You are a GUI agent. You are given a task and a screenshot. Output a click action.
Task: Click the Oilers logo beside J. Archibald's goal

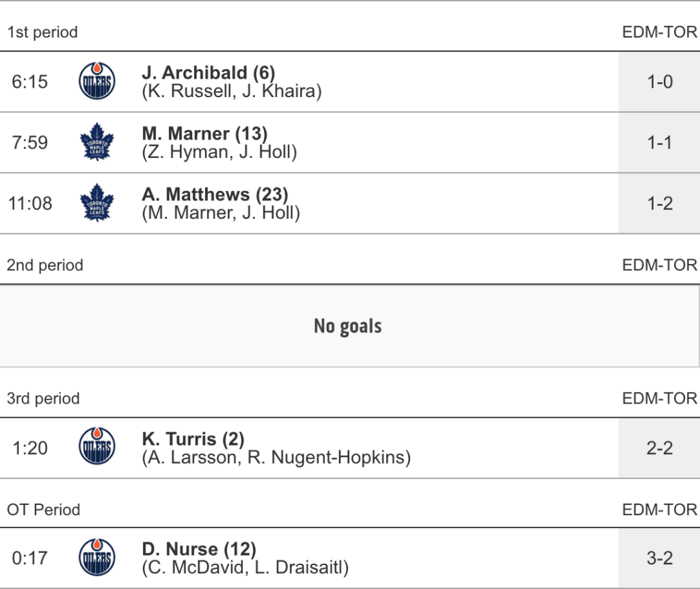[97, 81]
